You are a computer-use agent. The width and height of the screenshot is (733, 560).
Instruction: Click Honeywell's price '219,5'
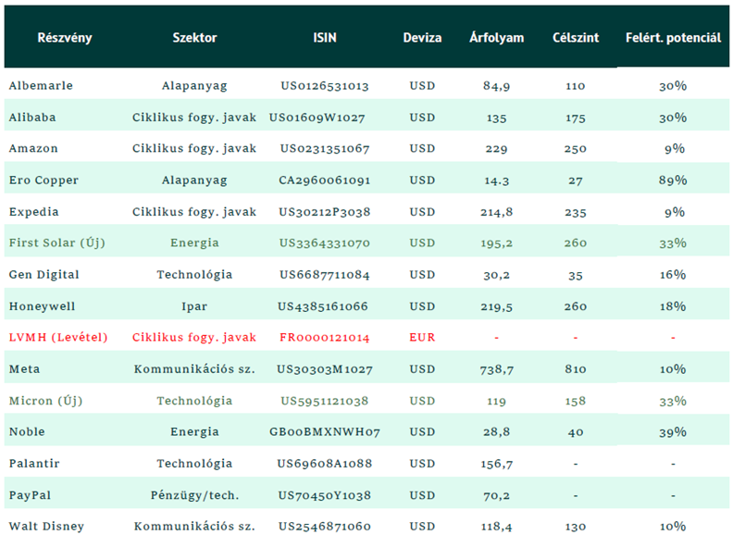point(496,306)
